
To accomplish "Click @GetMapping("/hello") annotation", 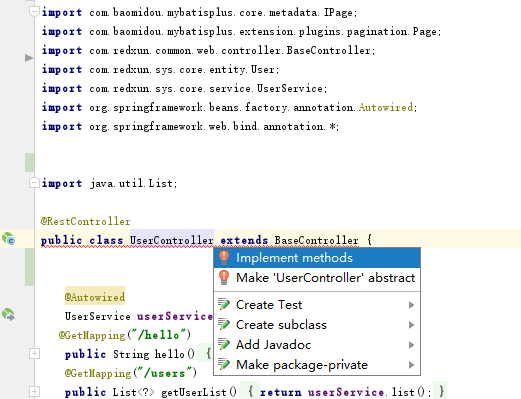I will tap(125, 335).
